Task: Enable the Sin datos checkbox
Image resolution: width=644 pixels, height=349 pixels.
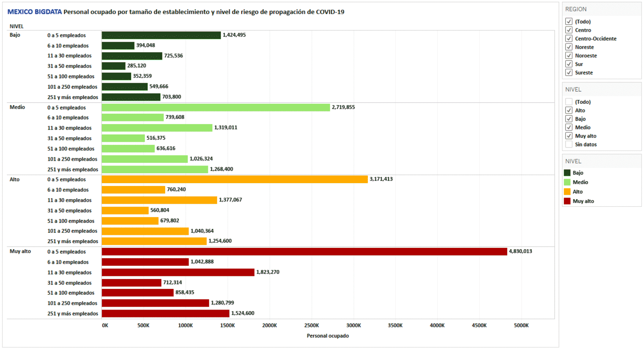Action: [569, 144]
